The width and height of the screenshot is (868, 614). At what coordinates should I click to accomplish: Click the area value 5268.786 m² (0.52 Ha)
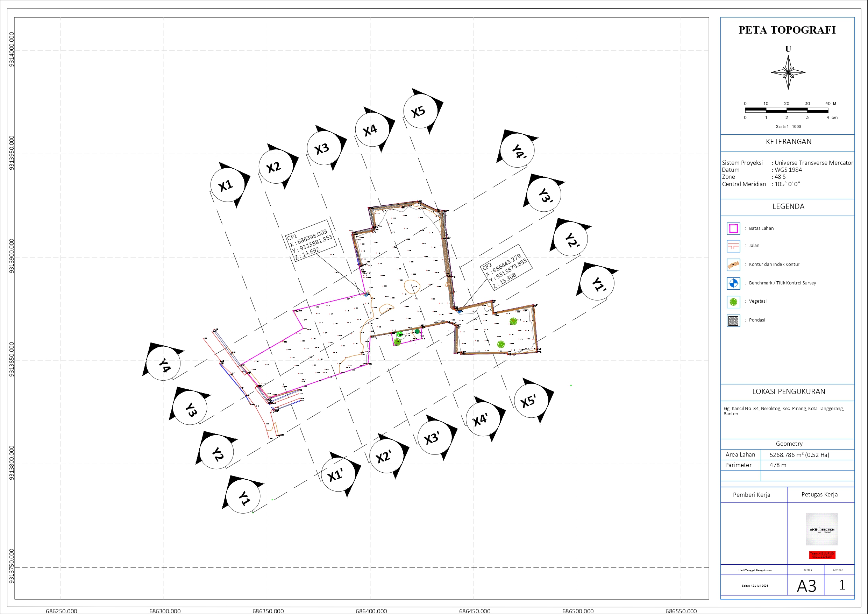799,455
